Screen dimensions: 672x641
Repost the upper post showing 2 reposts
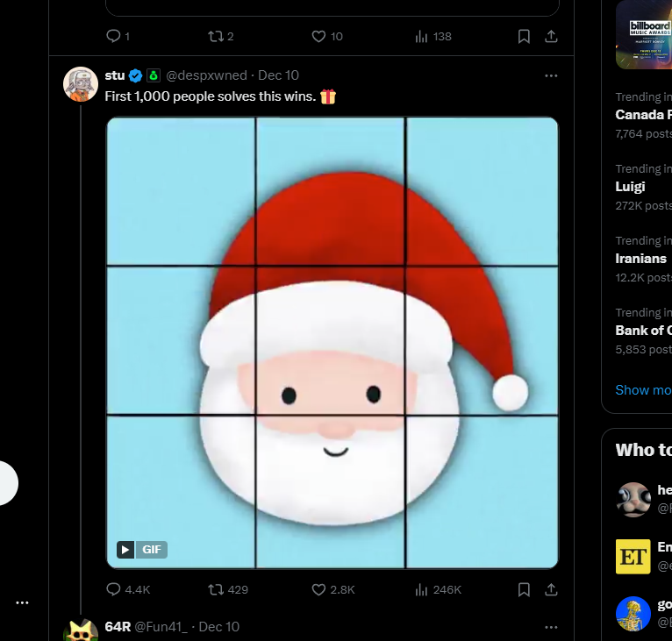(x=221, y=37)
